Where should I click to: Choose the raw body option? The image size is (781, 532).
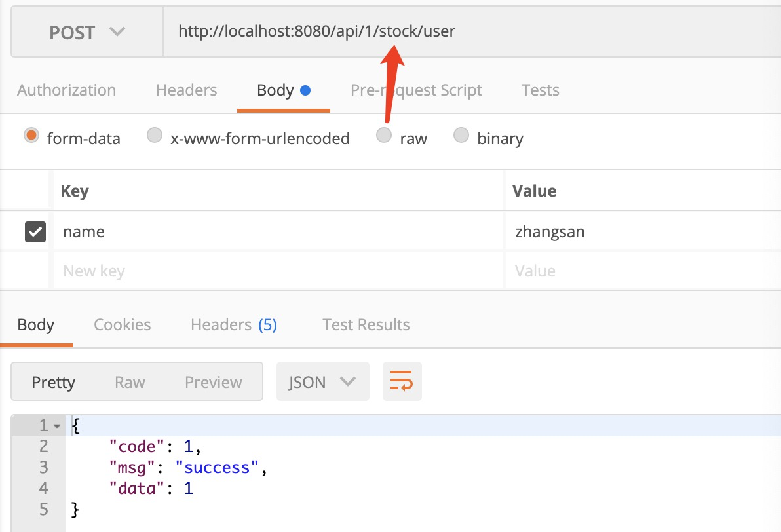(384, 136)
